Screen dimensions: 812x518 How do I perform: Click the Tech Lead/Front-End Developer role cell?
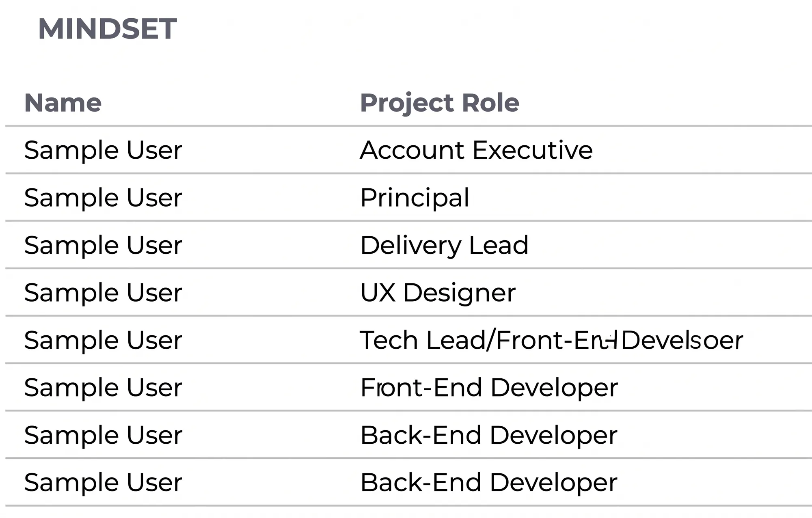coord(552,340)
